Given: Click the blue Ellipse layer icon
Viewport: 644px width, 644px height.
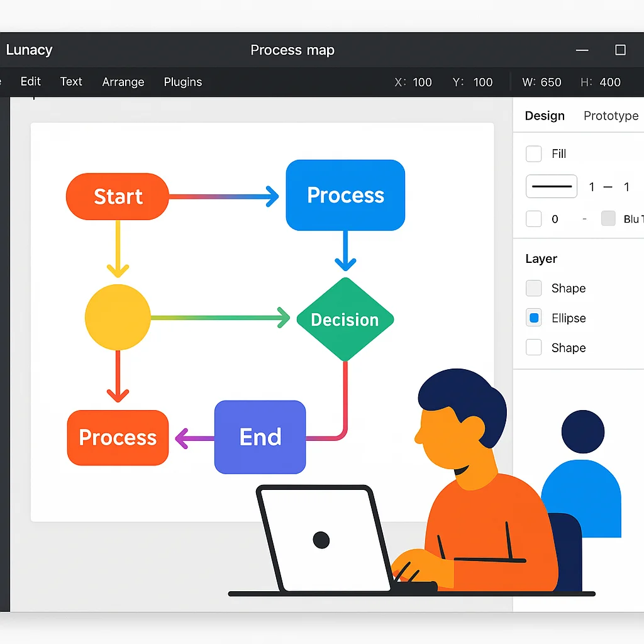Looking at the screenshot, I should 533,318.
